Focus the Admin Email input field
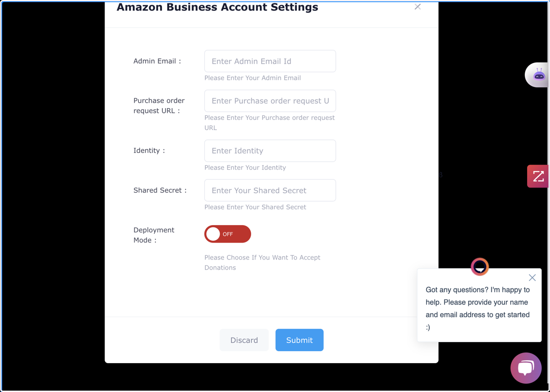This screenshot has height=392, width=550. point(270,61)
